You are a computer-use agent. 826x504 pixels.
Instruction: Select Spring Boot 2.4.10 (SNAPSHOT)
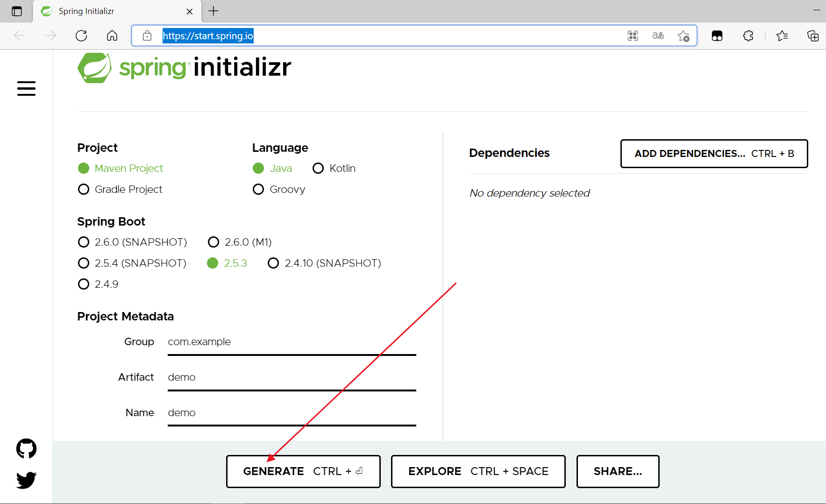click(324, 263)
